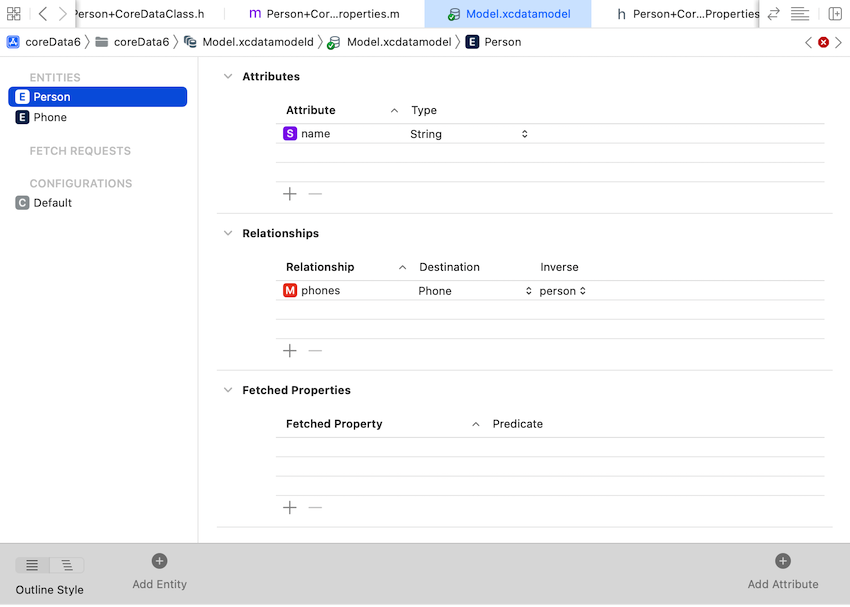Collapse the Attributes section
The image size is (850, 607).
pos(228,77)
